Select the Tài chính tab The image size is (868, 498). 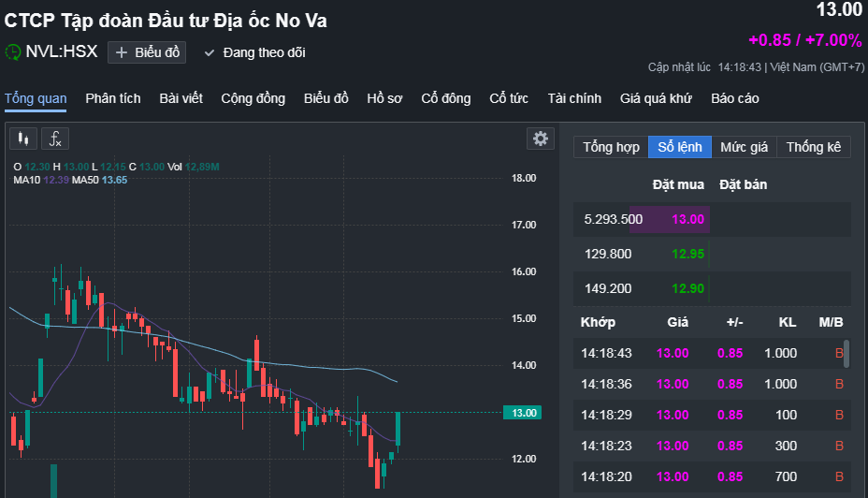click(574, 98)
